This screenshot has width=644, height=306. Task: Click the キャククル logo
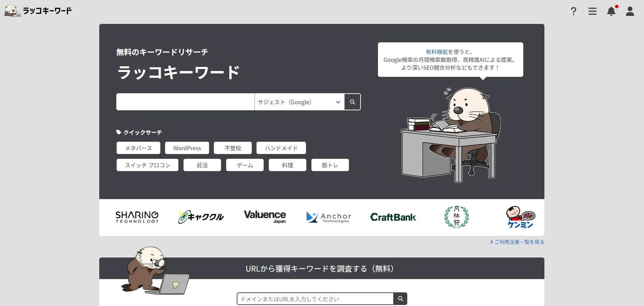click(x=201, y=217)
